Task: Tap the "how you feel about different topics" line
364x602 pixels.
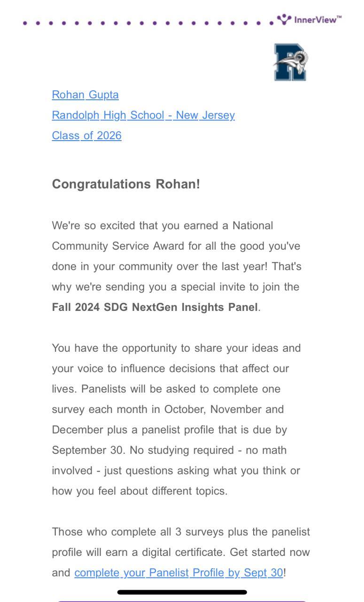Action: coord(139,491)
